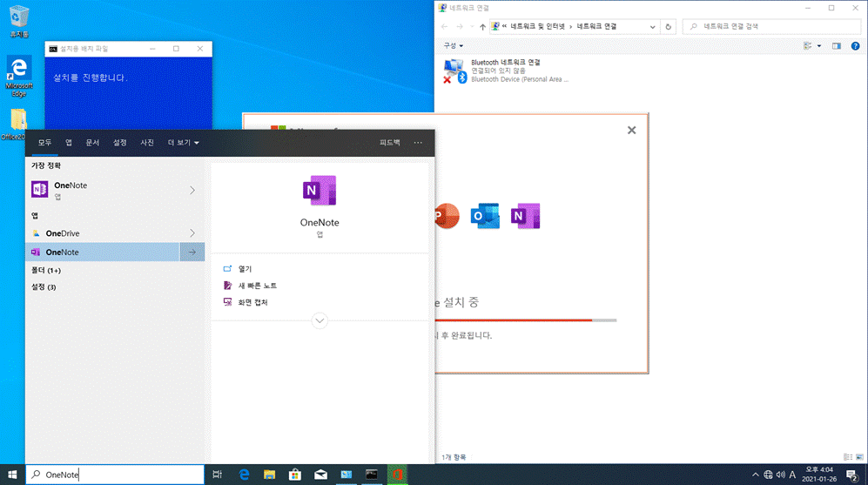The width and height of the screenshot is (868, 485).
Task: Close the Office installer dialog
Action: [x=631, y=130]
